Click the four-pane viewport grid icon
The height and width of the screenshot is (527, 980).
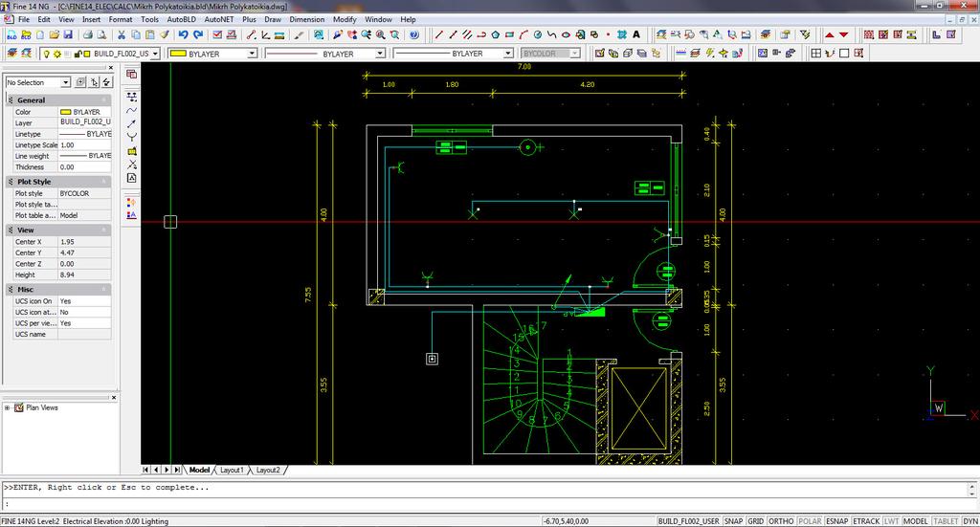click(x=815, y=53)
